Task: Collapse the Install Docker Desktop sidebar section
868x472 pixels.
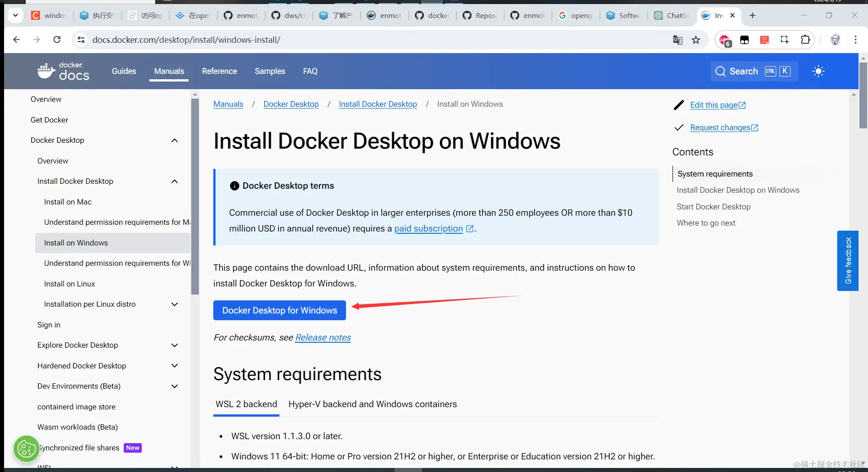Action: (x=175, y=181)
